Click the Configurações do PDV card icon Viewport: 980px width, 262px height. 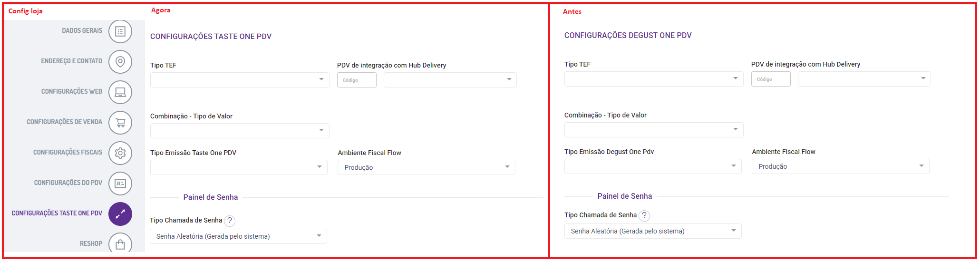click(x=120, y=184)
